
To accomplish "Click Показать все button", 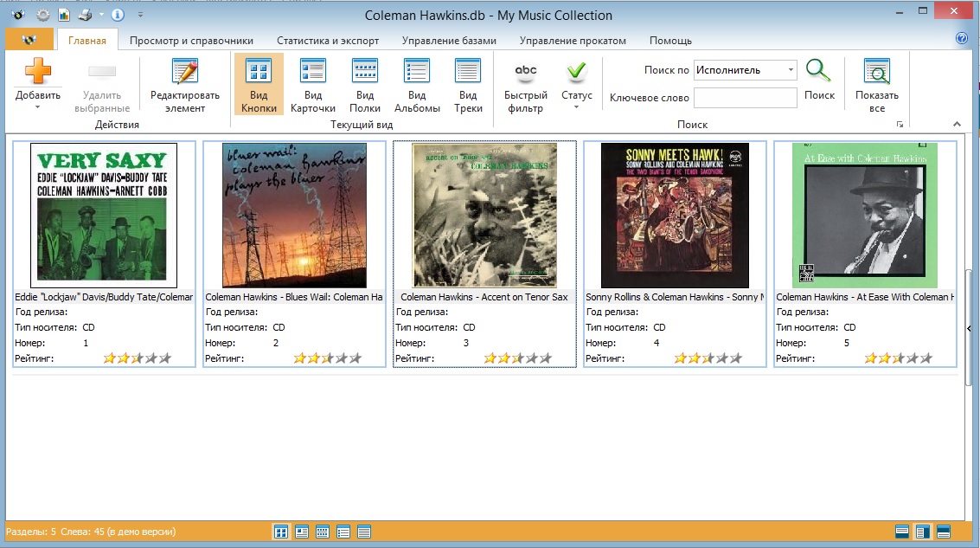I will (877, 85).
